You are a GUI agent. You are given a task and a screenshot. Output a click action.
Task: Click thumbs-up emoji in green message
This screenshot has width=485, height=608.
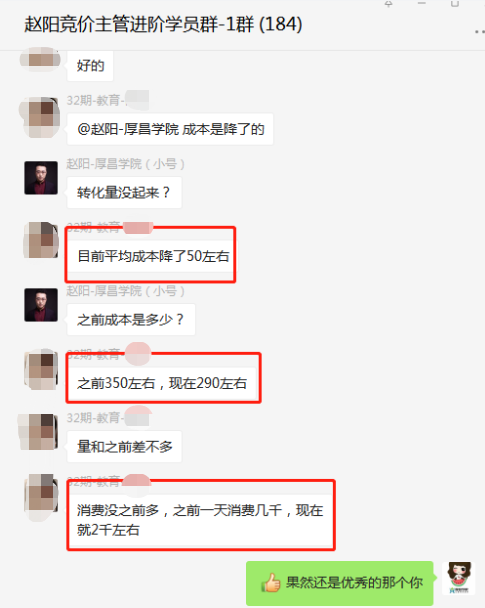pyautogui.click(x=271, y=582)
